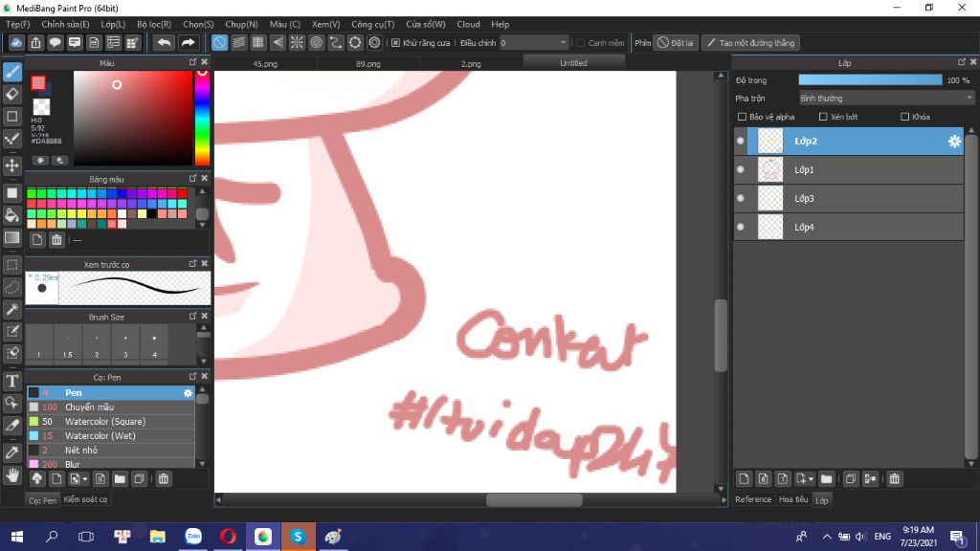
Task: Enable Xén bớt clipping checkbox
Action: [x=823, y=117]
